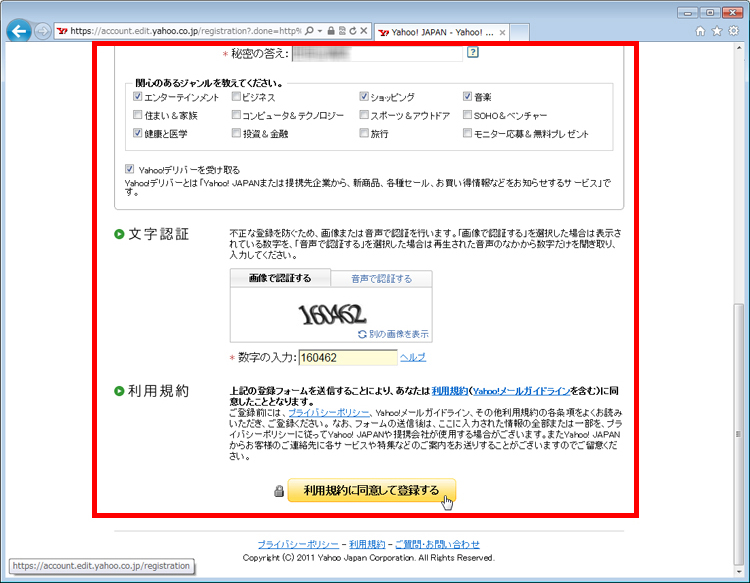Viewport: 750px width, 583px height.
Task: Switch to 音声で認証する tab
Action: point(381,279)
